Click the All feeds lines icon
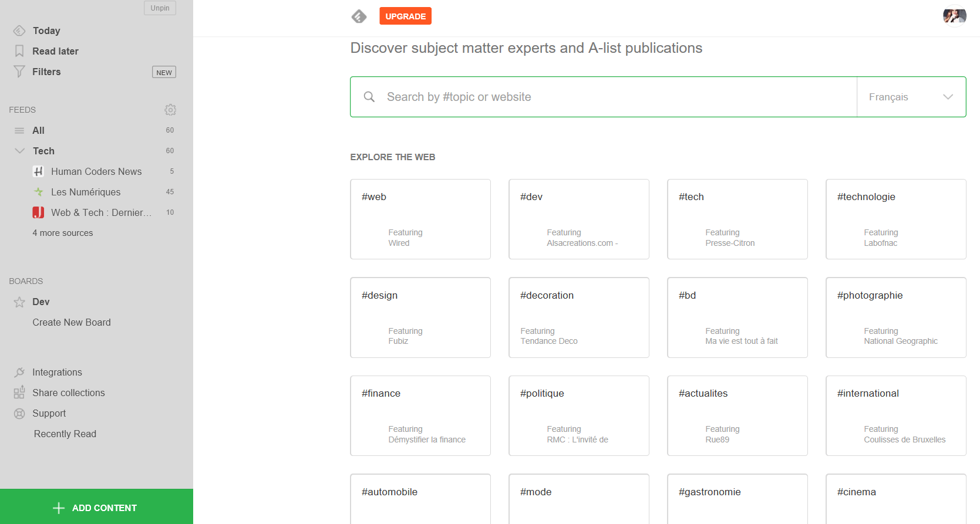The image size is (980, 524). (x=19, y=130)
